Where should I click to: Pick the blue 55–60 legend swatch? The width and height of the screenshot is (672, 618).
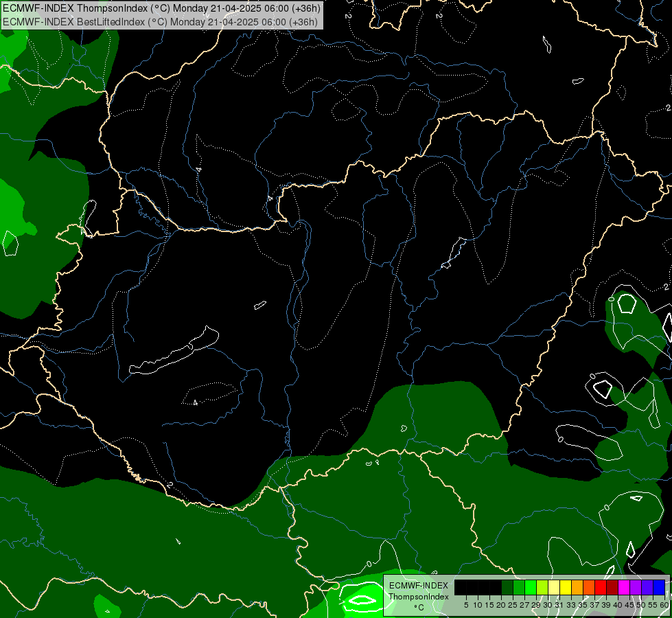659,588
